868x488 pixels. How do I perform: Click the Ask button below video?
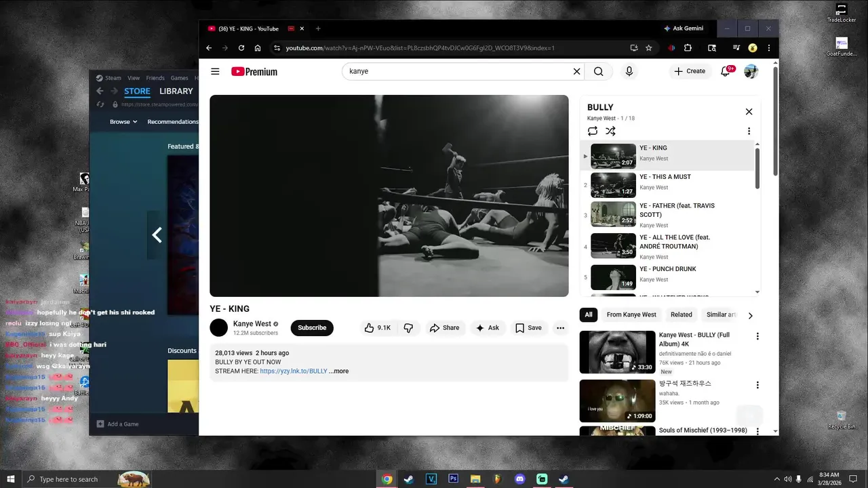(487, 327)
